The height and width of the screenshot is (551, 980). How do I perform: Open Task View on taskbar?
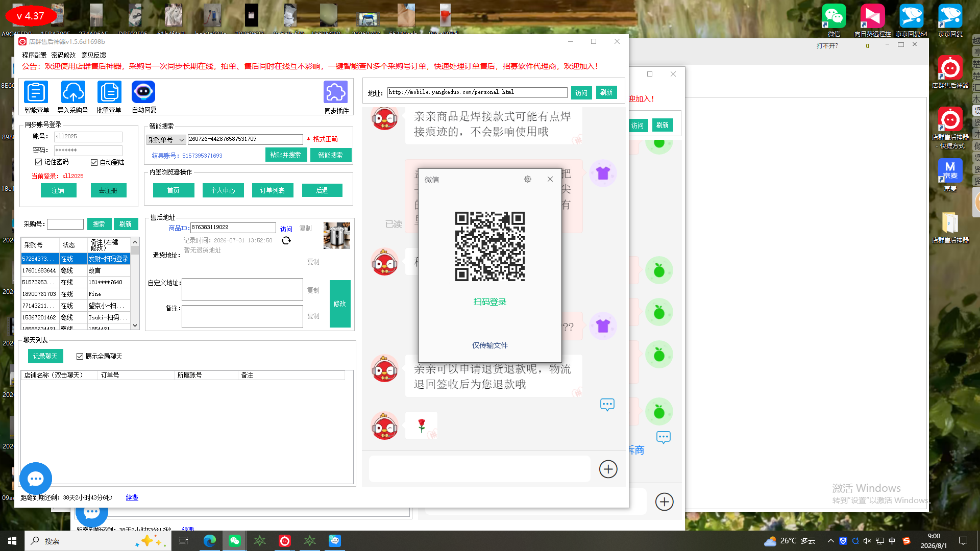point(184,541)
